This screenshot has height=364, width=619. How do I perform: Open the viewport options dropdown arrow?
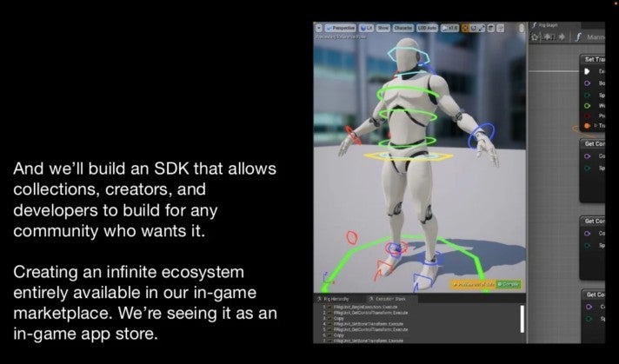coord(318,28)
